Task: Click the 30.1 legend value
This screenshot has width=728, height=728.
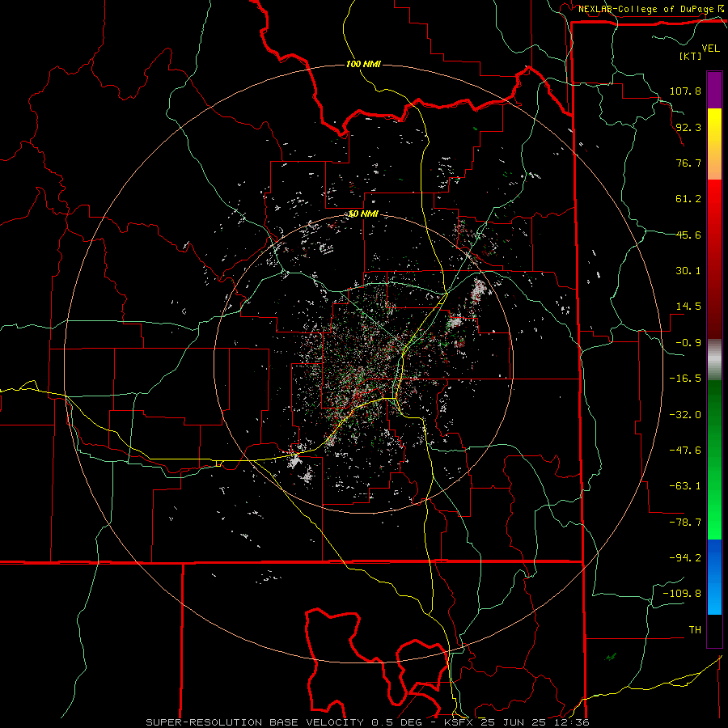Action: 688,271
